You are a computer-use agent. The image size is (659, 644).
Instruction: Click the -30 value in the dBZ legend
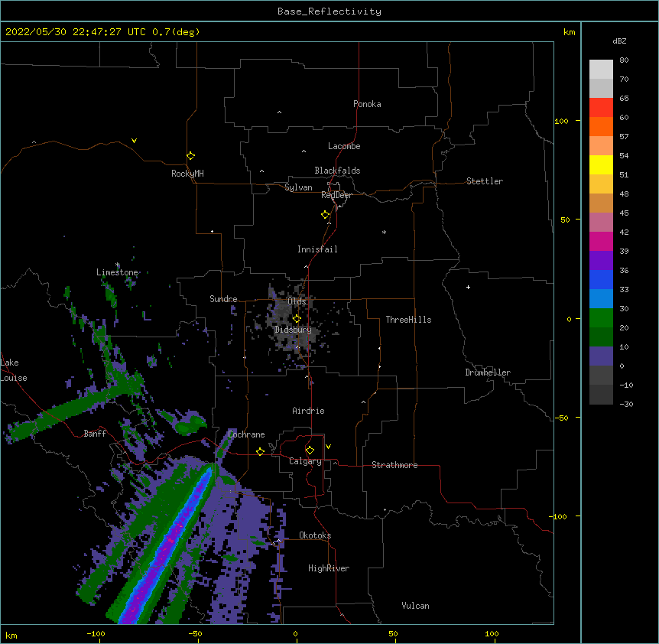(626, 404)
